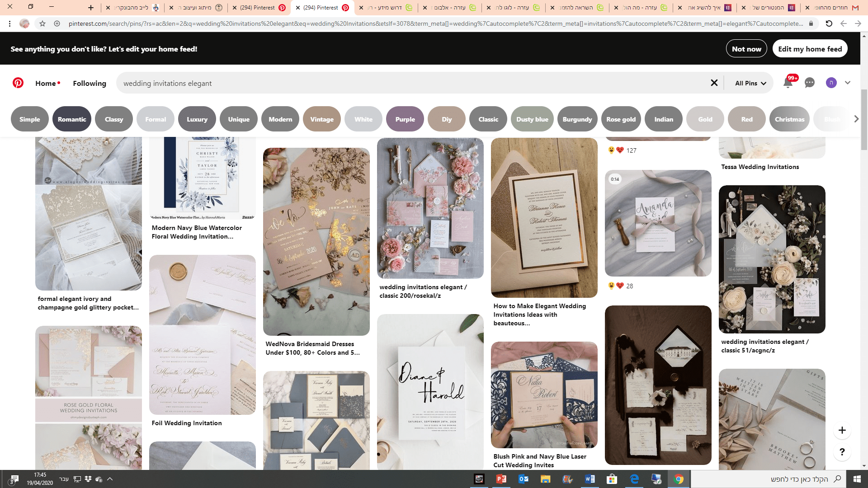Screen dimensions: 868x488
Task: Click the question mark help button
Action: [842, 452]
